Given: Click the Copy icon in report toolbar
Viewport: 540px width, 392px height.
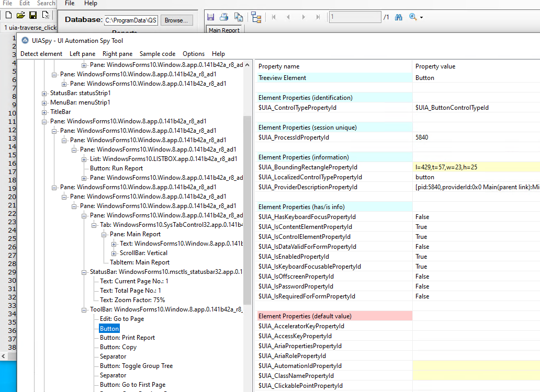Looking at the screenshot, I should [238, 17].
